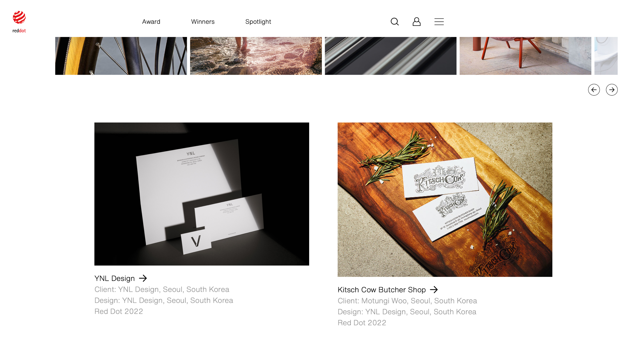The height and width of the screenshot is (364, 628).
Task: Select the YNL stationery project image
Action: [202, 194]
